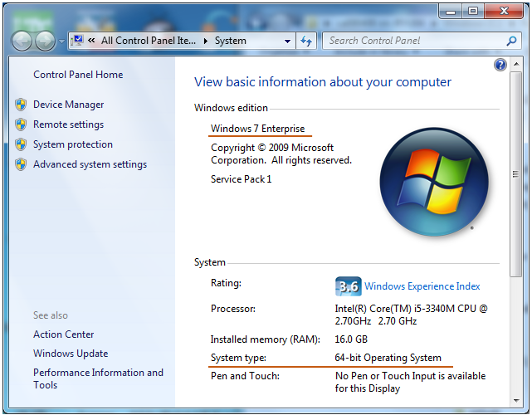
Task: Click the Control Panel address bar icon
Action: (x=77, y=41)
